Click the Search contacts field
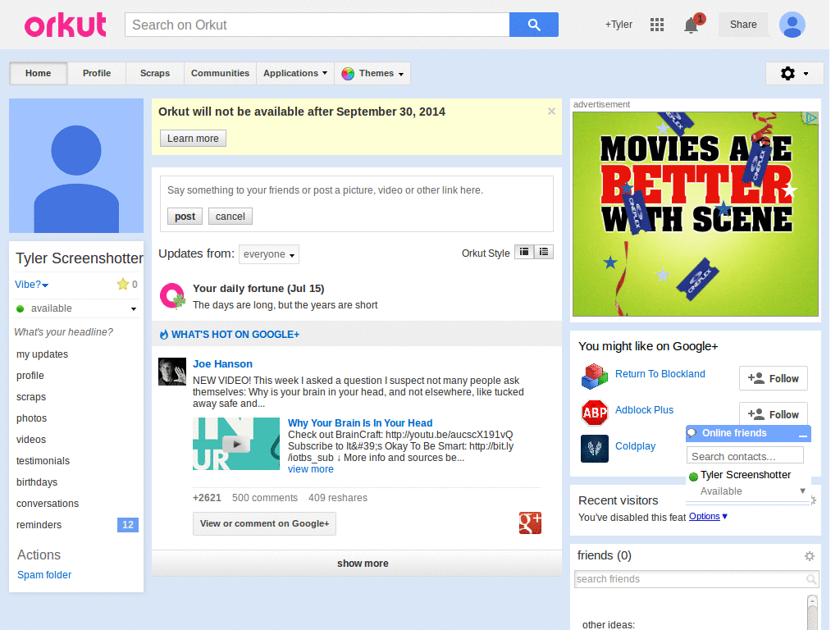 (x=745, y=456)
